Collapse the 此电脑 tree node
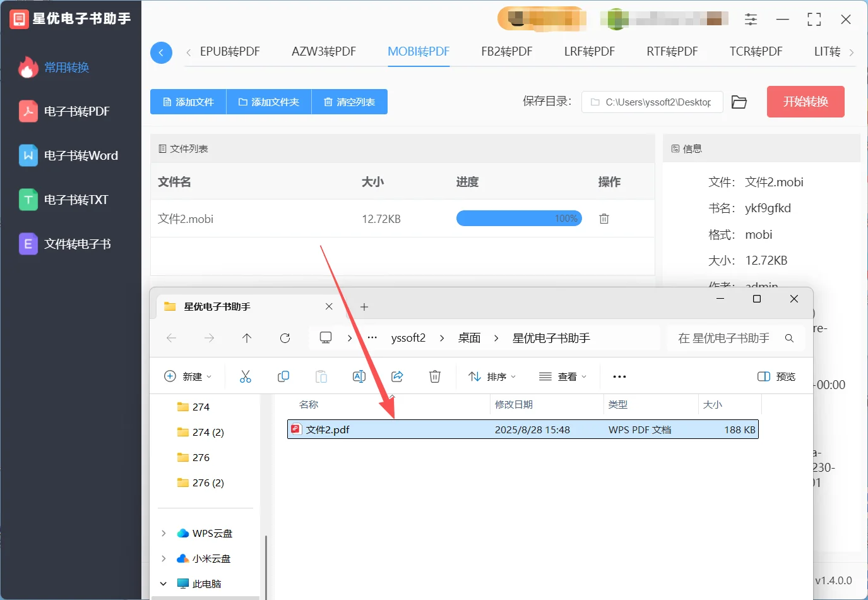 tap(163, 584)
